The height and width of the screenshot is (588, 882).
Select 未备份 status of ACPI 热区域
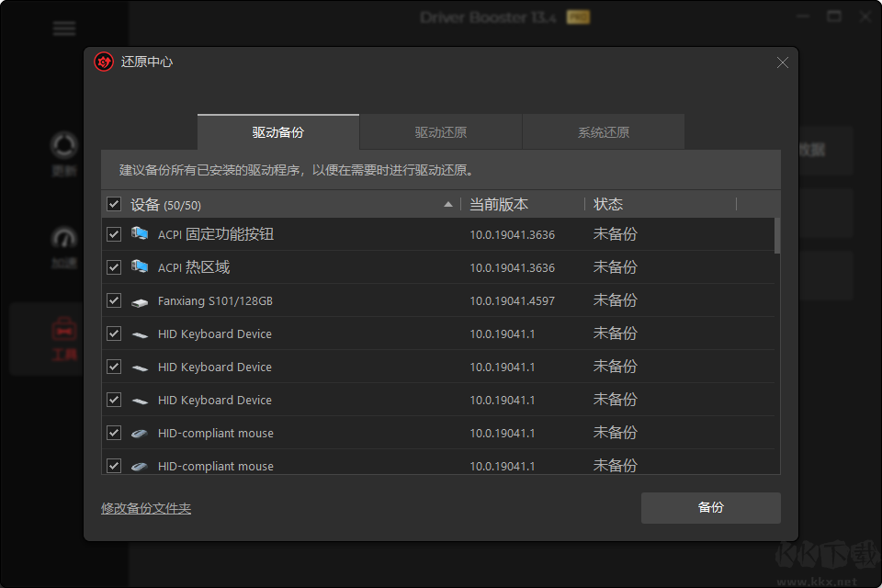[x=615, y=266]
